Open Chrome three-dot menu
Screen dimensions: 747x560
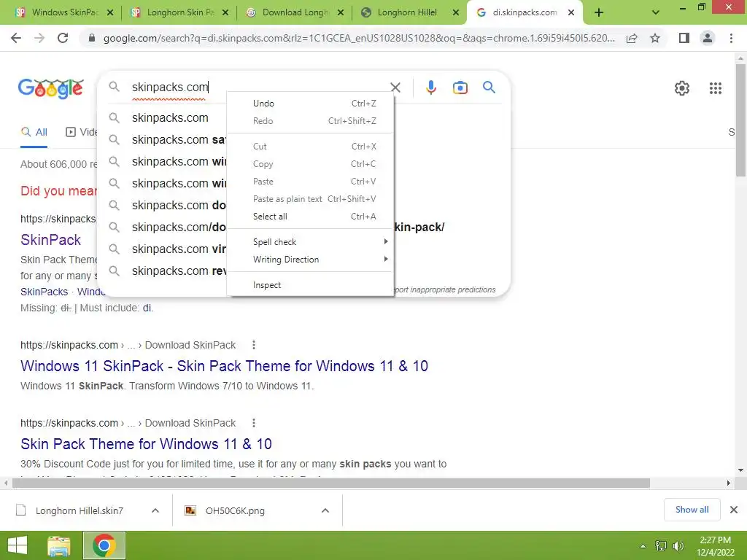731,38
